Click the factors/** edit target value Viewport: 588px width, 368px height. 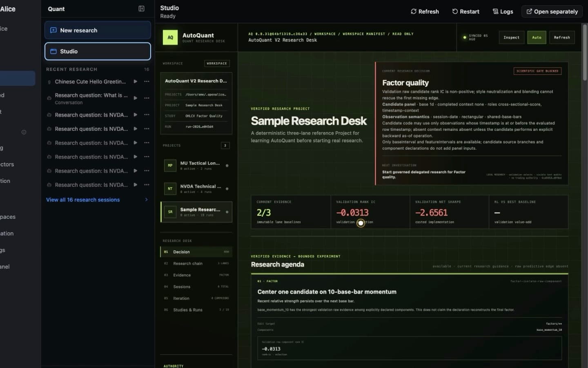[554, 324]
